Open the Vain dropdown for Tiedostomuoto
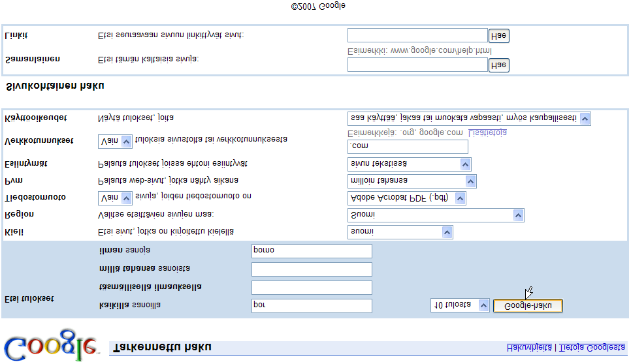Screen dimensions: 631x364 [115, 198]
